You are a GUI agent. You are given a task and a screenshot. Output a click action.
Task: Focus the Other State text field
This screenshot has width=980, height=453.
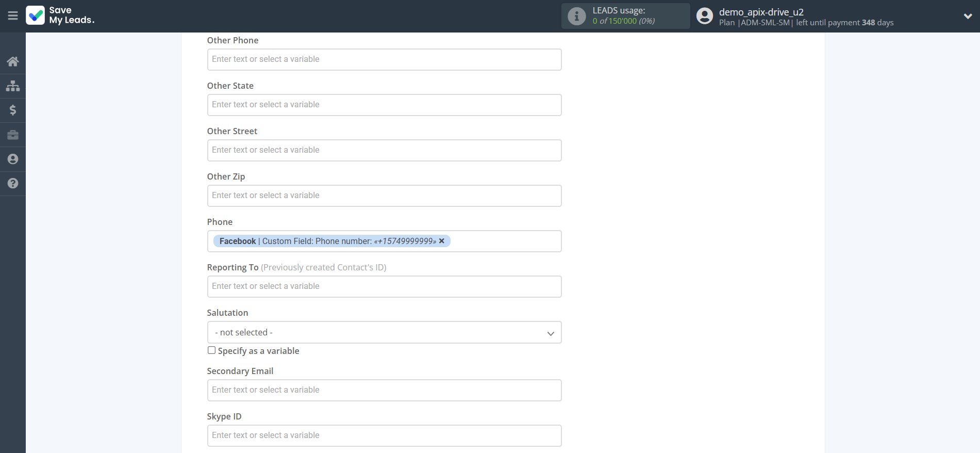(384, 105)
